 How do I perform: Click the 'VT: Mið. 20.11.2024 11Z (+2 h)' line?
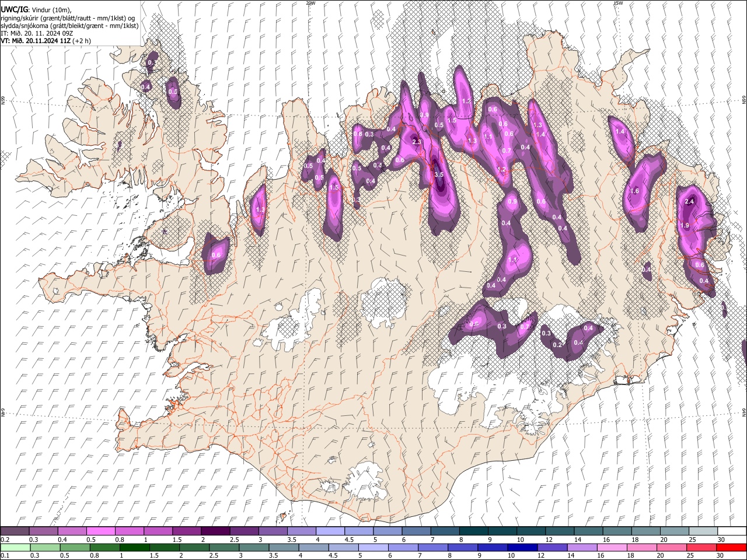click(46, 41)
